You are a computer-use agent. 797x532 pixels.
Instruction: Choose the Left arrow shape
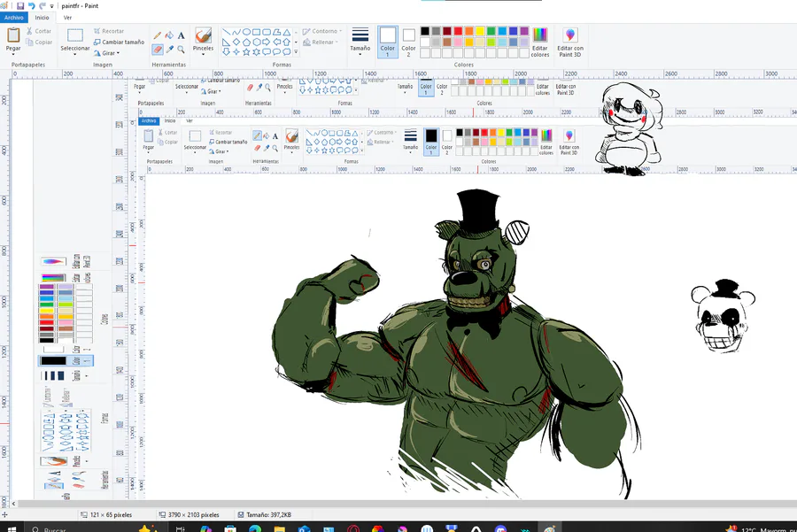(277, 42)
